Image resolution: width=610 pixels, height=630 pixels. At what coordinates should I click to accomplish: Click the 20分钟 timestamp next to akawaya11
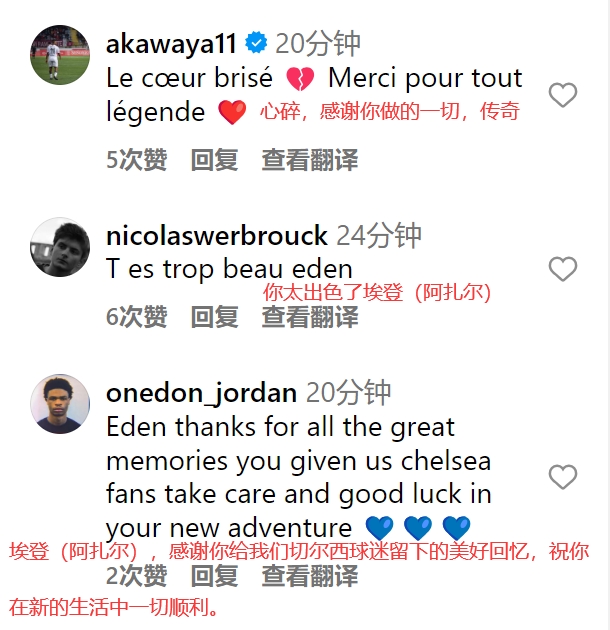point(317,43)
